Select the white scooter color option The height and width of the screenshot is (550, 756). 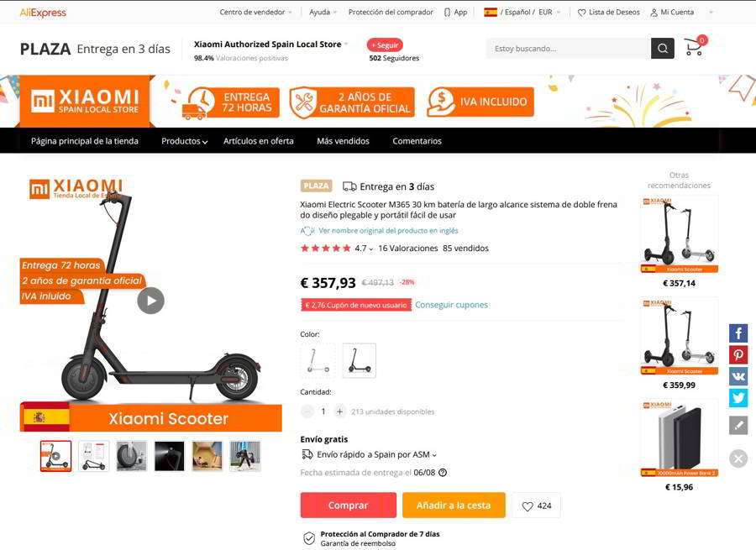click(318, 360)
